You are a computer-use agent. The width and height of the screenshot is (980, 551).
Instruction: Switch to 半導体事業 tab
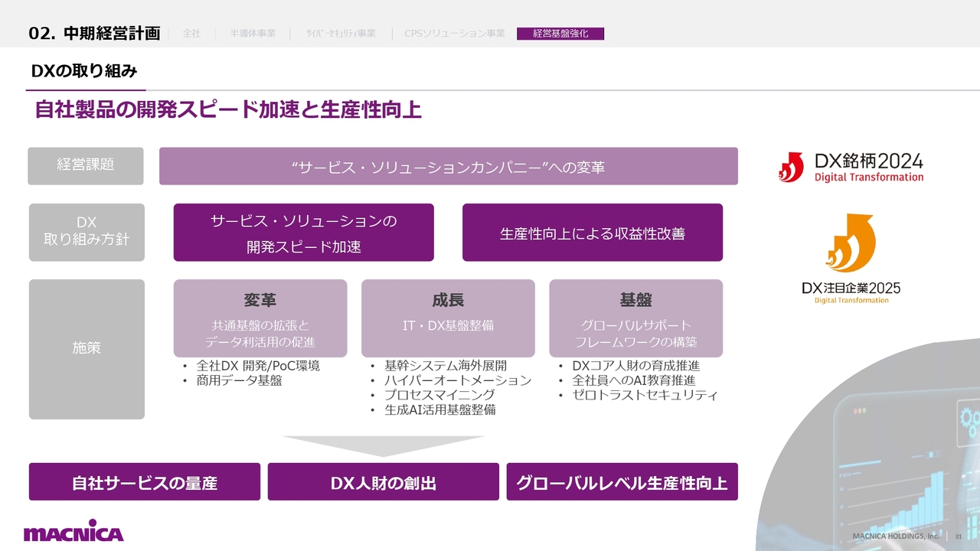(x=253, y=34)
